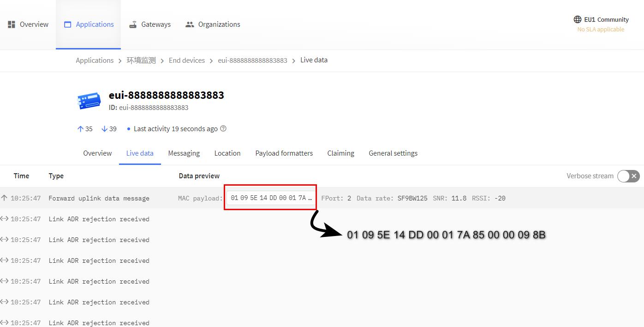Go to the Claiming tab
Screen dimensions: 644x327
coord(341,153)
